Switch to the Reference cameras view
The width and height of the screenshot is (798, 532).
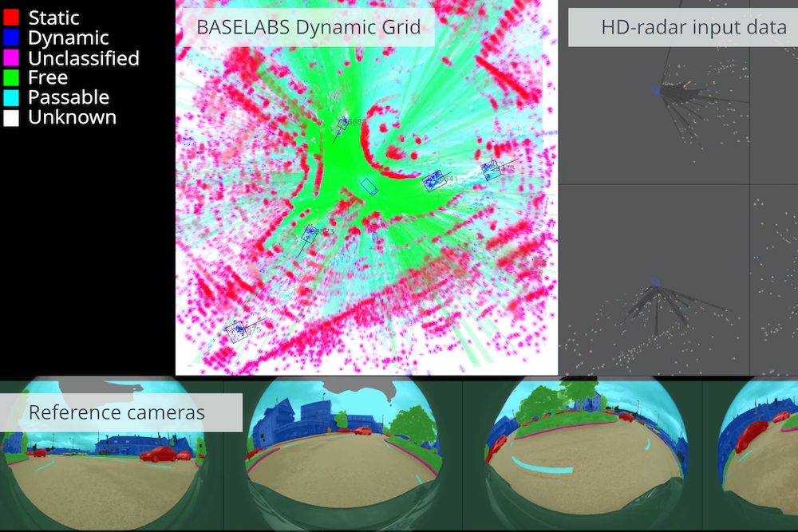[399, 455]
